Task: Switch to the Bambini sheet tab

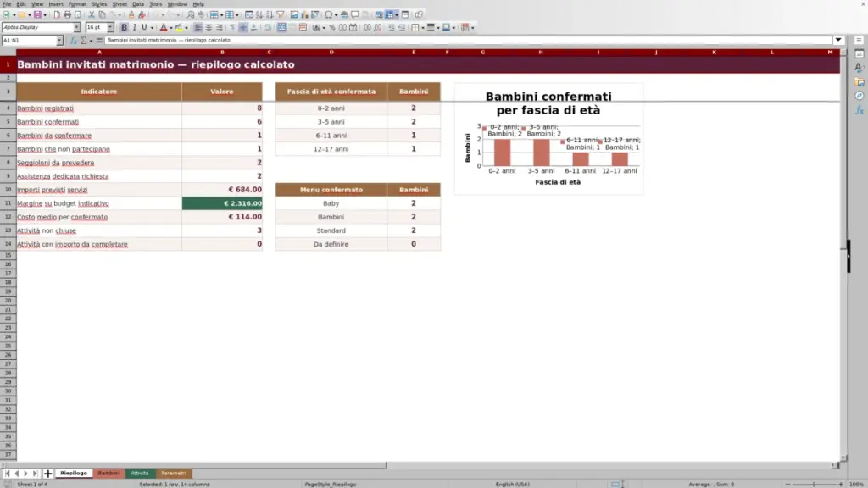Action: coord(108,473)
